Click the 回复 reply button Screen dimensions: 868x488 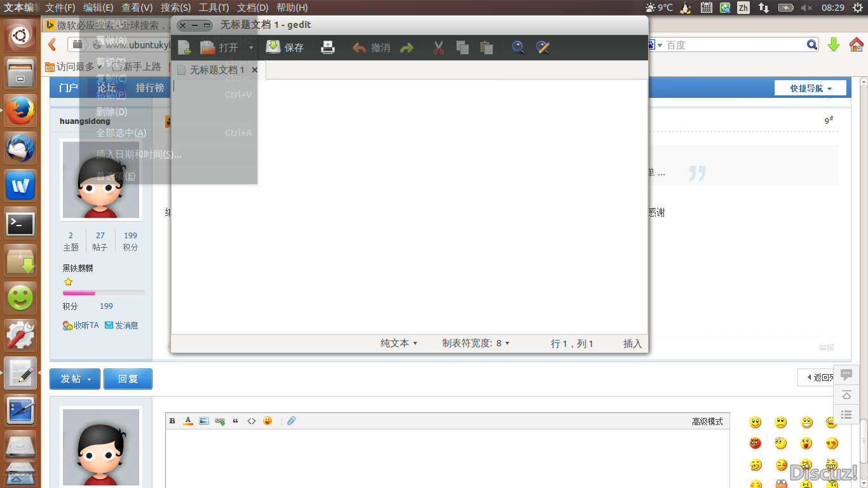(128, 379)
